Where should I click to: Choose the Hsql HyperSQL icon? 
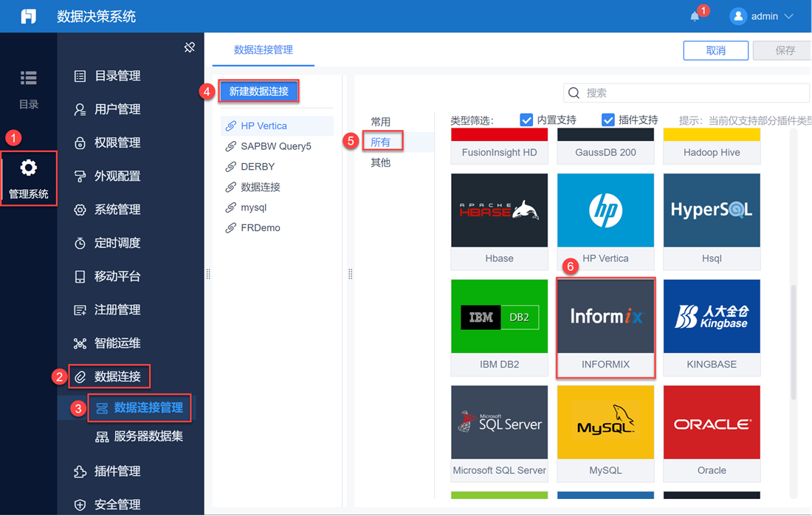pos(712,210)
